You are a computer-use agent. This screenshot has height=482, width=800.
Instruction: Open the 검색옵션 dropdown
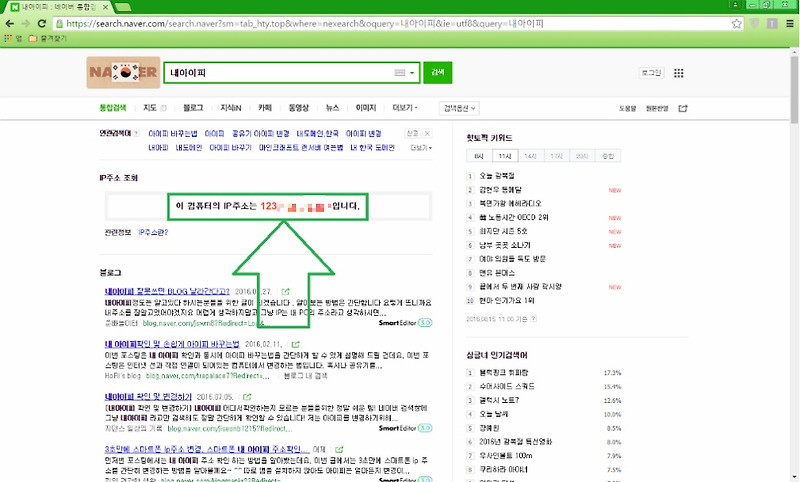(459, 108)
